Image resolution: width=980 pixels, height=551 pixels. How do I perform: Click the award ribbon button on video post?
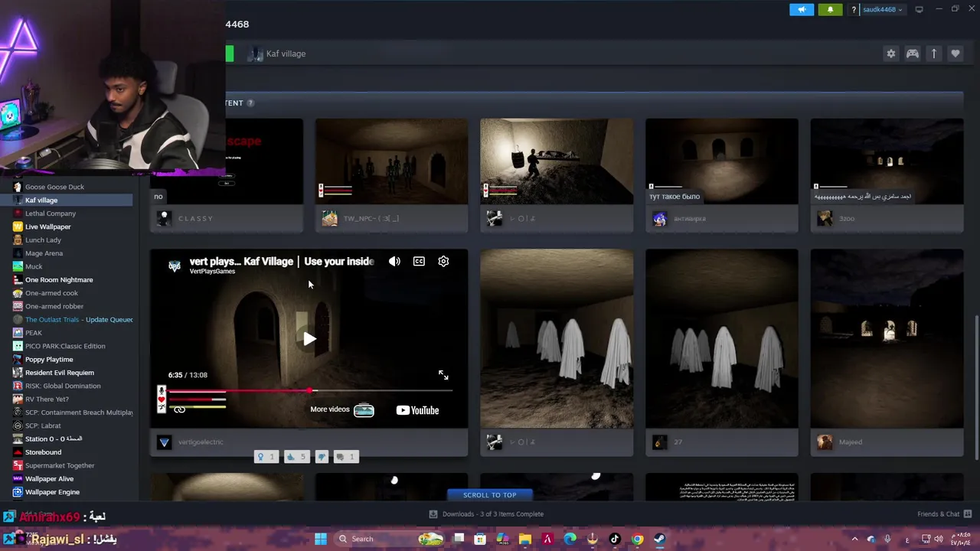(x=266, y=457)
